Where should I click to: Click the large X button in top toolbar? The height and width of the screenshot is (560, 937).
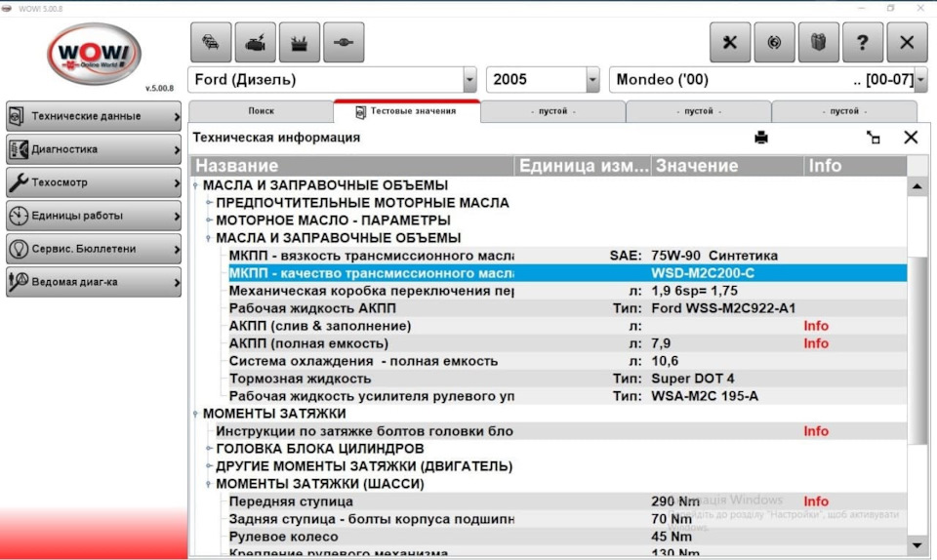pyautogui.click(x=907, y=42)
